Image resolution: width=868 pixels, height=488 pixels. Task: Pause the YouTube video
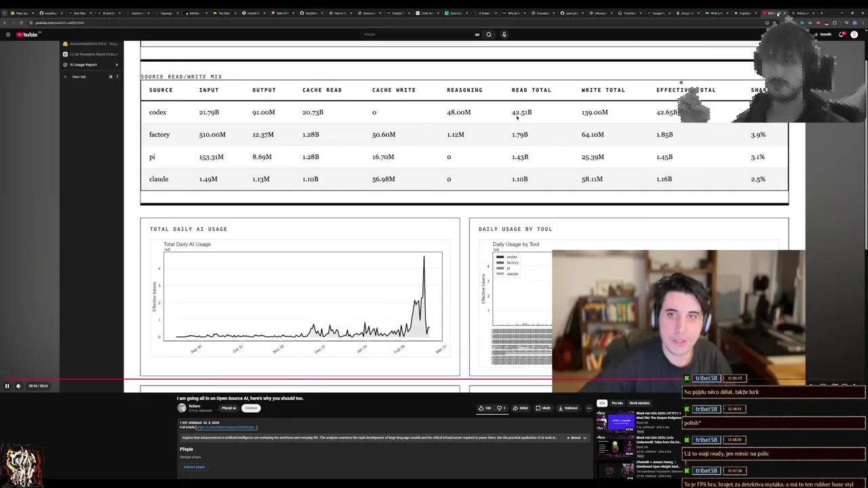(x=7, y=386)
